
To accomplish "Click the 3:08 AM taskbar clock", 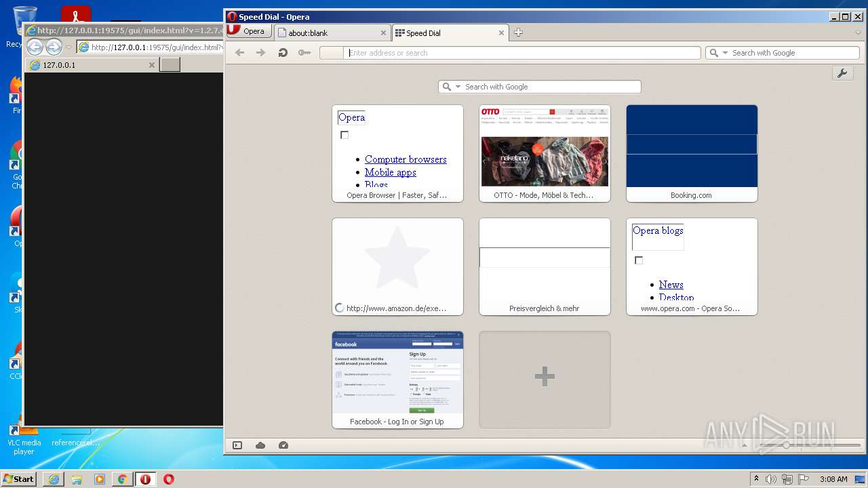I will [833, 479].
